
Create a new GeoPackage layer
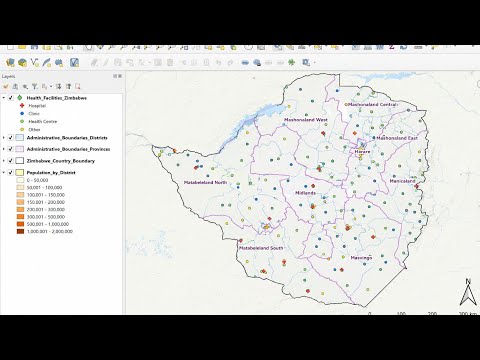point(22,62)
